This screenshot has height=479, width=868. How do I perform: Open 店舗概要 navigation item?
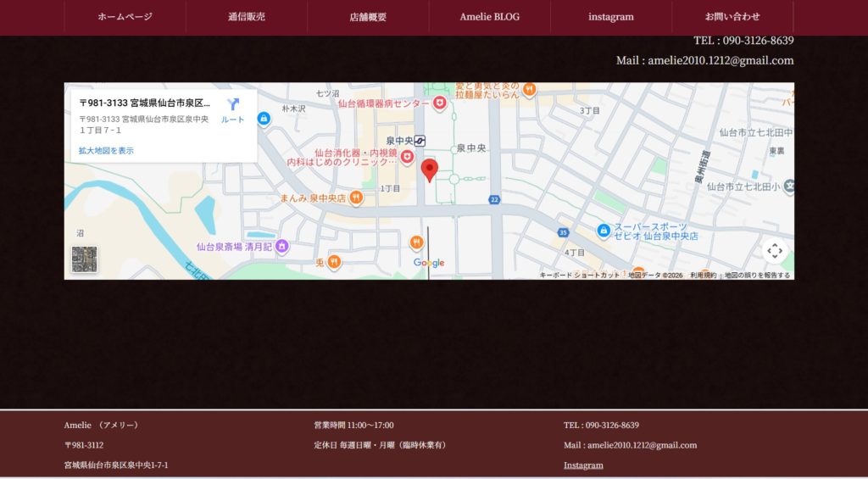point(368,17)
